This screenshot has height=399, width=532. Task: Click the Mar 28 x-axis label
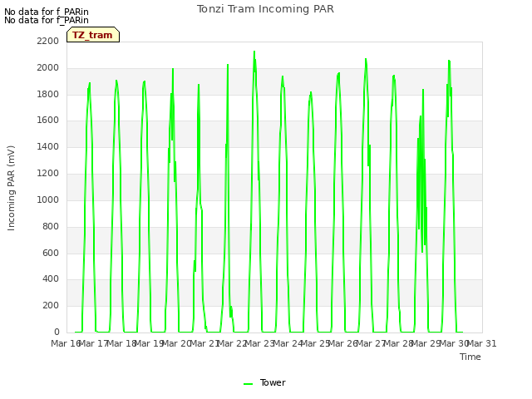(x=399, y=343)
